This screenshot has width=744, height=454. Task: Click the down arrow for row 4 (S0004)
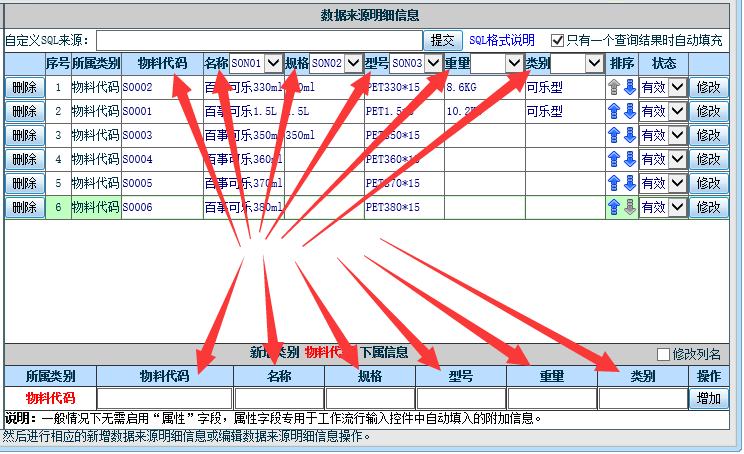click(x=629, y=159)
